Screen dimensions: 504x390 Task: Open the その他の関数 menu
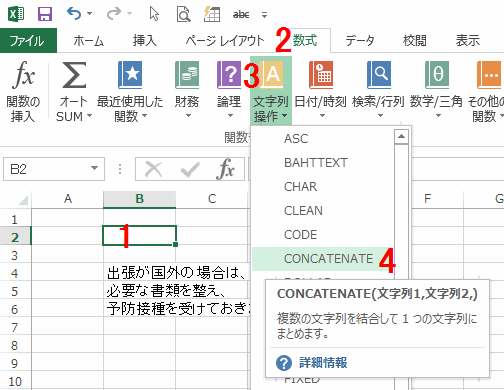pyautogui.click(x=486, y=91)
